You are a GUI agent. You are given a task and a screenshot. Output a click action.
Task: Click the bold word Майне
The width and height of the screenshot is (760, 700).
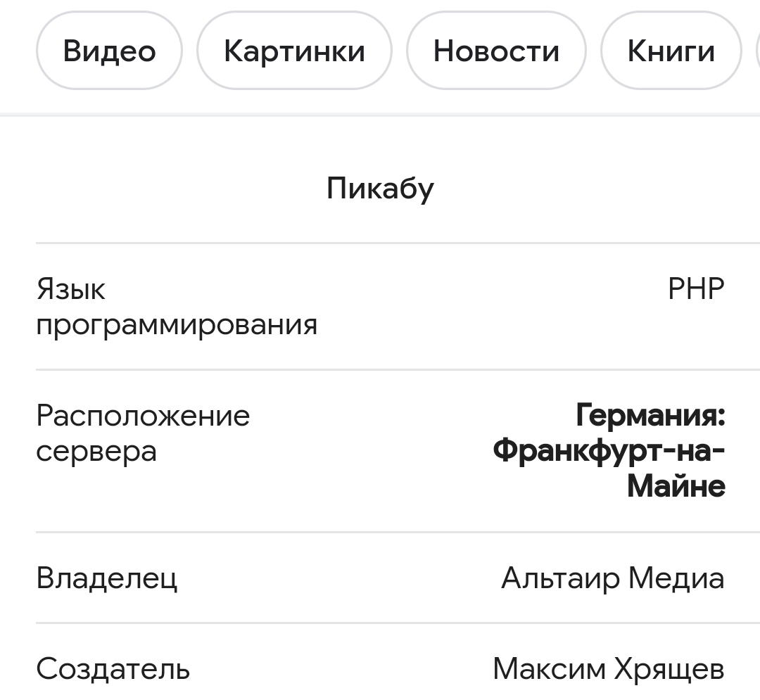[x=676, y=486]
